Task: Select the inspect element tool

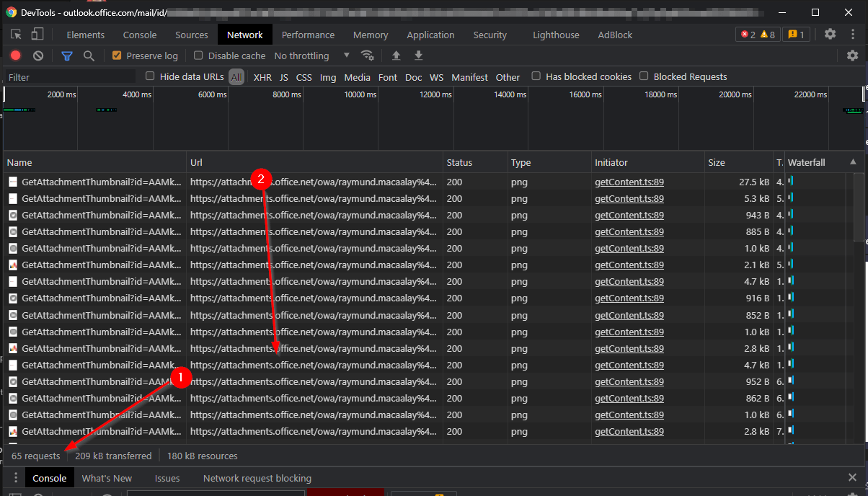Action: pyautogui.click(x=15, y=34)
